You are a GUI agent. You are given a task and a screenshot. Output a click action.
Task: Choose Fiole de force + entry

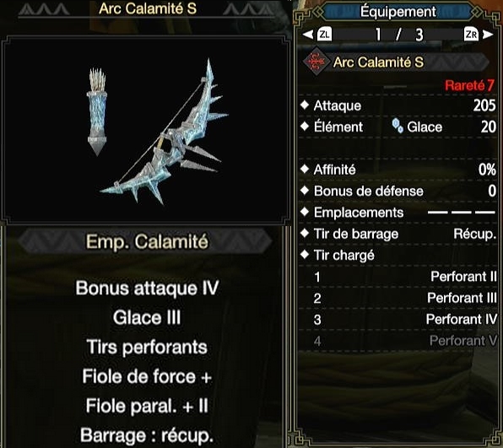147,376
